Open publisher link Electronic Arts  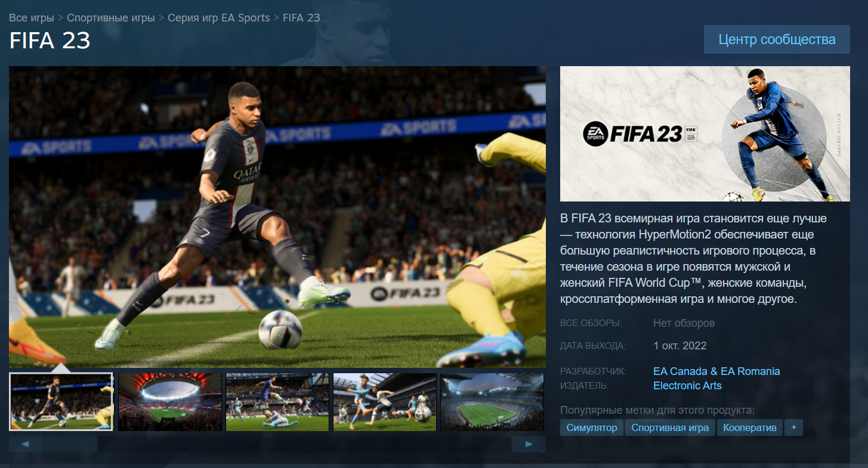(x=687, y=386)
